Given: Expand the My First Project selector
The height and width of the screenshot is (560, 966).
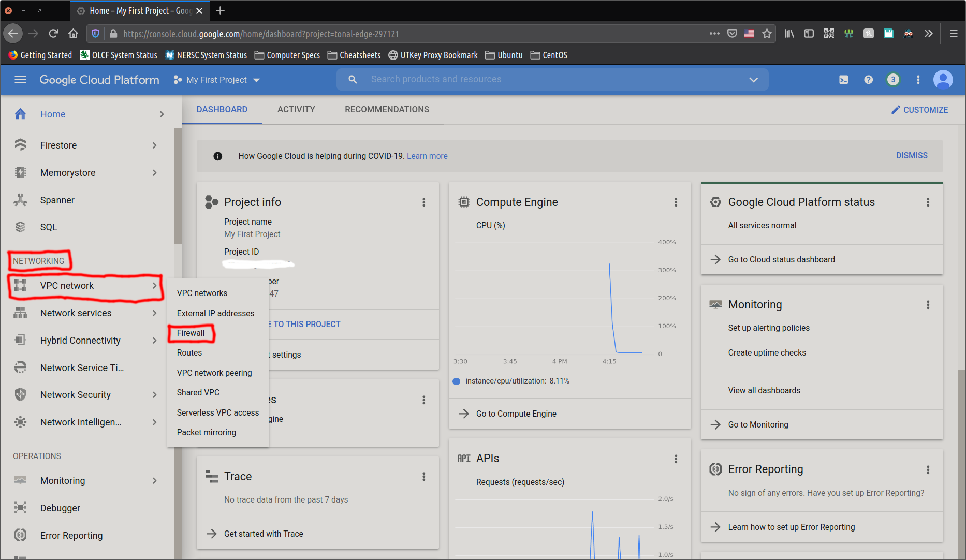Looking at the screenshot, I should click(217, 80).
